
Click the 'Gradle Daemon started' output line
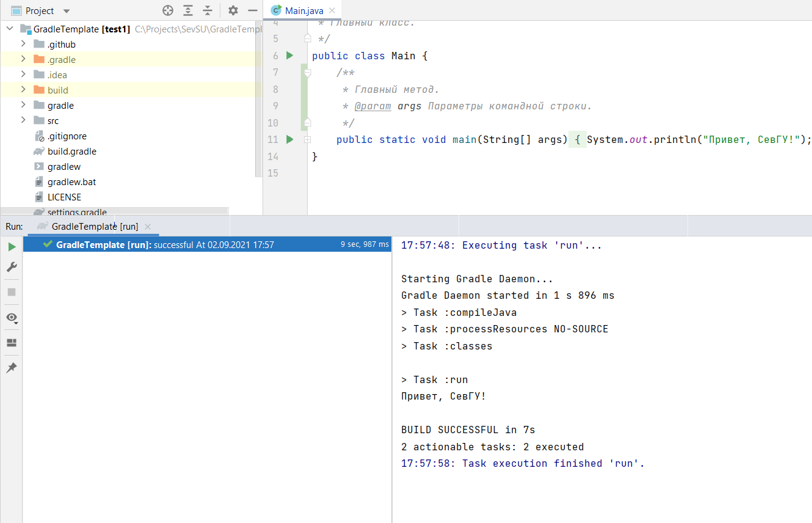[x=508, y=295]
